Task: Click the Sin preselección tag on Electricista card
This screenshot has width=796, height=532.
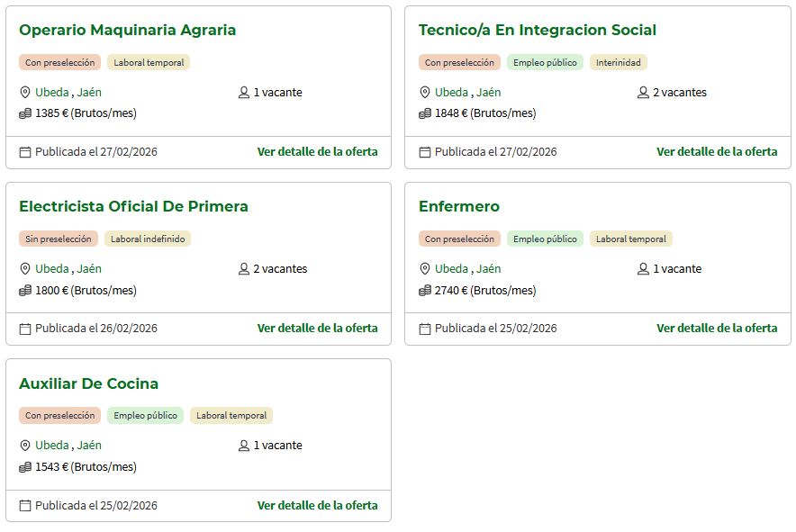Action: 59,239
